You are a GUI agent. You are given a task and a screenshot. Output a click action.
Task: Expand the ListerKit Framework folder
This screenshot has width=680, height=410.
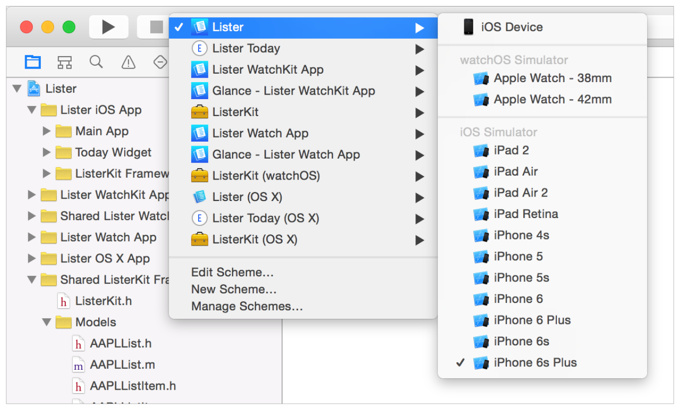point(46,174)
